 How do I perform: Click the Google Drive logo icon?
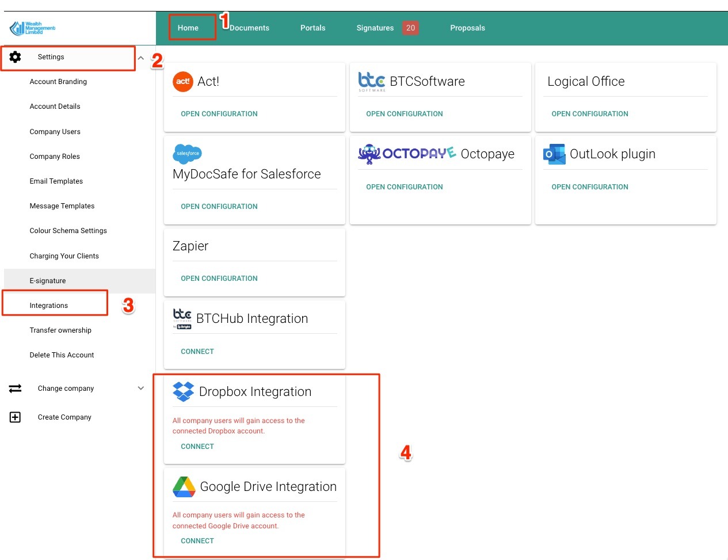coord(184,487)
